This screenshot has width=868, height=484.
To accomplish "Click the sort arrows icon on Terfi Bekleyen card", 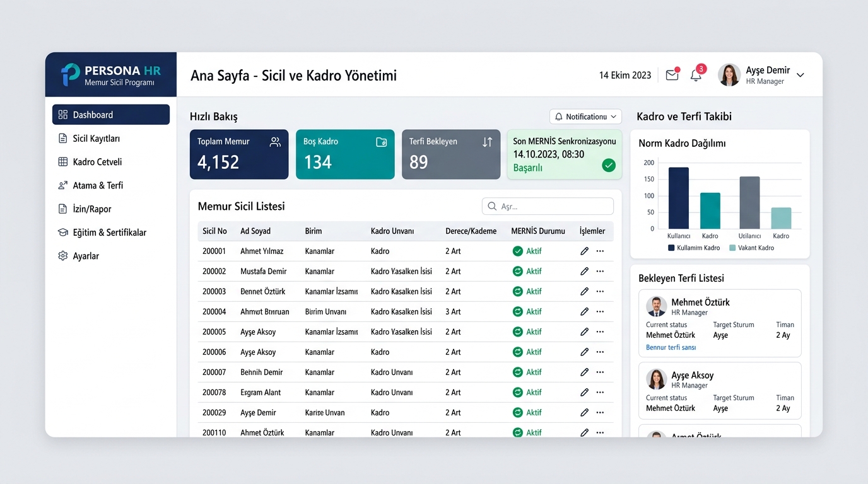I will click(487, 142).
